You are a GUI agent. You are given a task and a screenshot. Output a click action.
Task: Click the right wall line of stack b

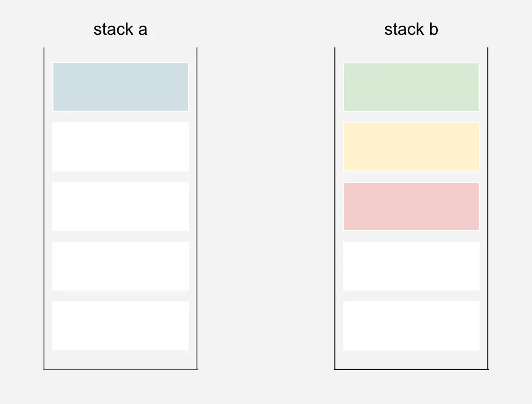tap(488, 208)
